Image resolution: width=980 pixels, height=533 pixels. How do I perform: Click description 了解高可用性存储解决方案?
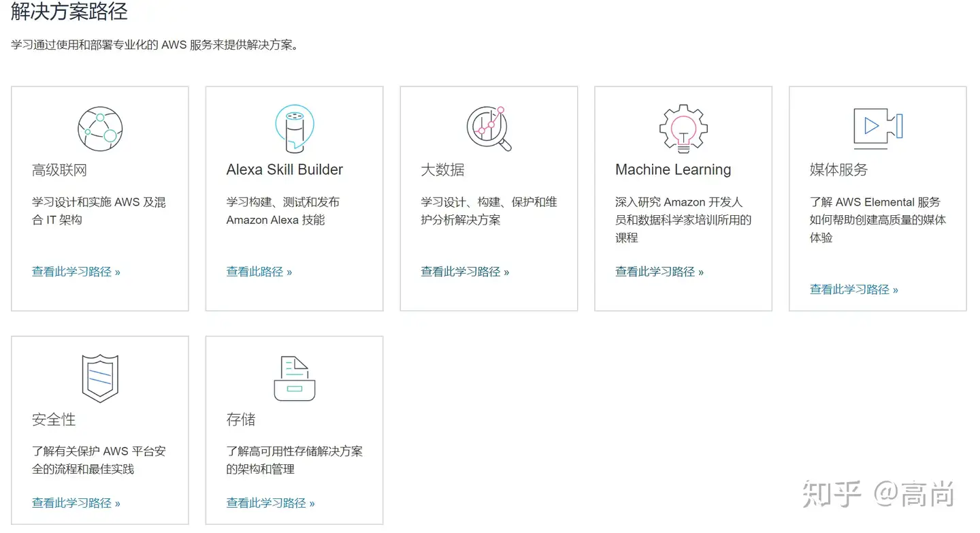[x=295, y=460]
